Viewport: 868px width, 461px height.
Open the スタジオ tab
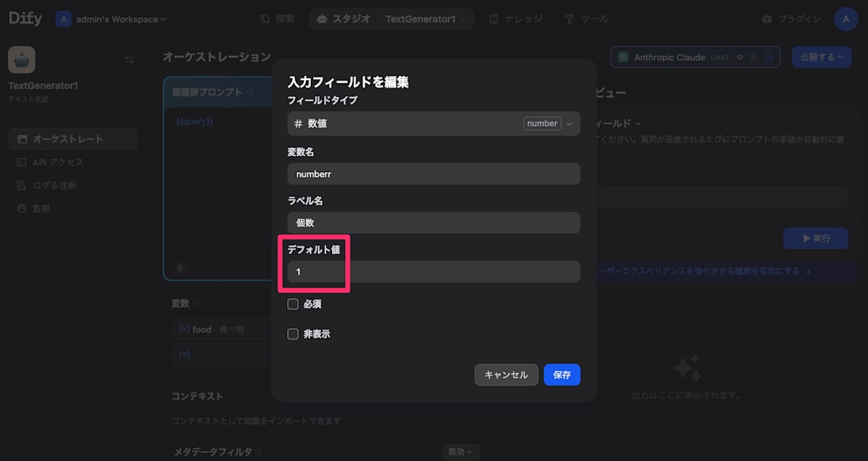(344, 19)
